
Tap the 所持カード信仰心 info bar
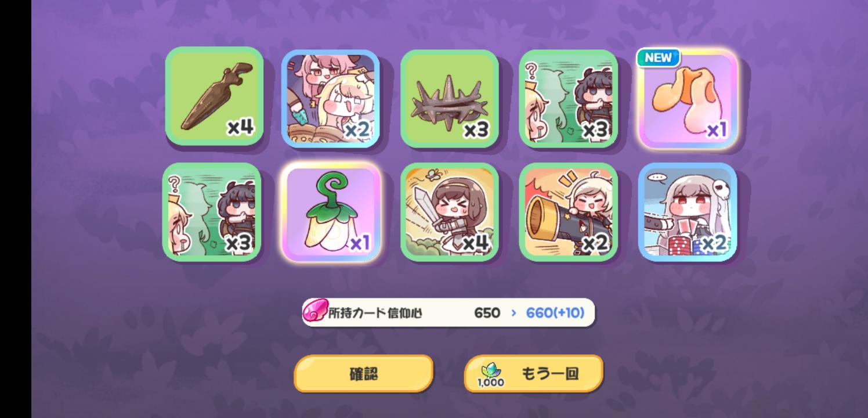pos(449,313)
